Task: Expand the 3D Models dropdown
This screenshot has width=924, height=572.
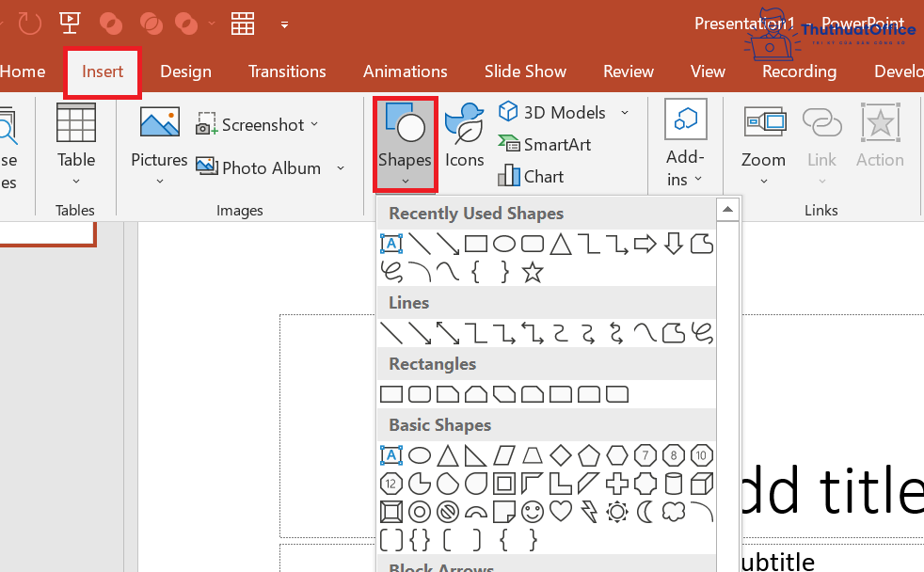Action: tap(624, 112)
